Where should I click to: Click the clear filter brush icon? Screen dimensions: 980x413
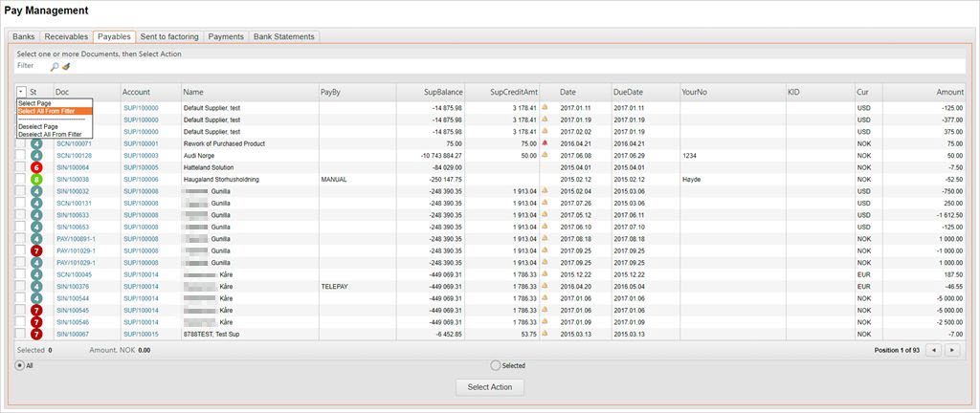click(x=66, y=66)
